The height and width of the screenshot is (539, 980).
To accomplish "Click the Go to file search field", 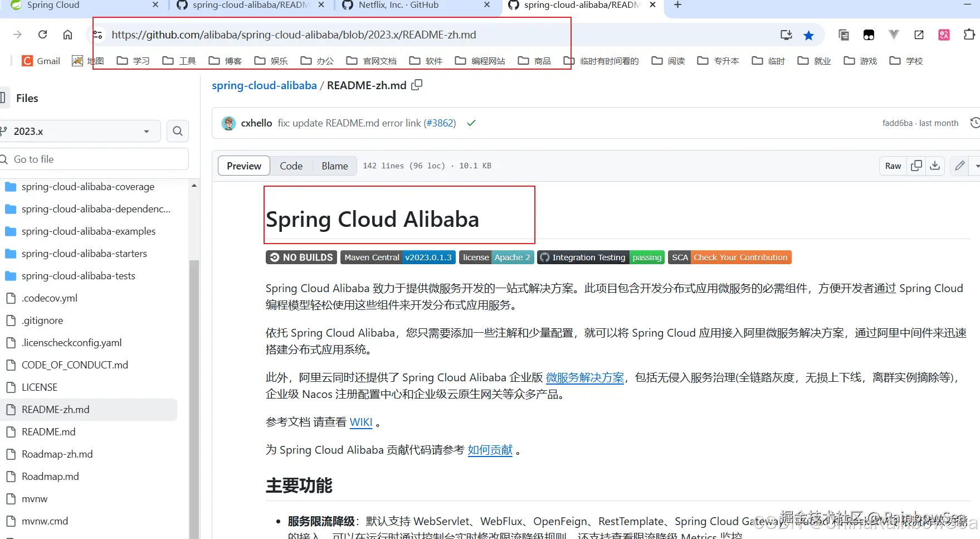I will point(94,159).
